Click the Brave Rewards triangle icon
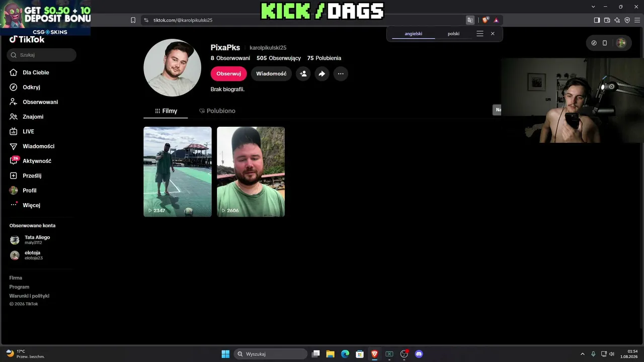This screenshot has width=644, height=362. (x=496, y=20)
